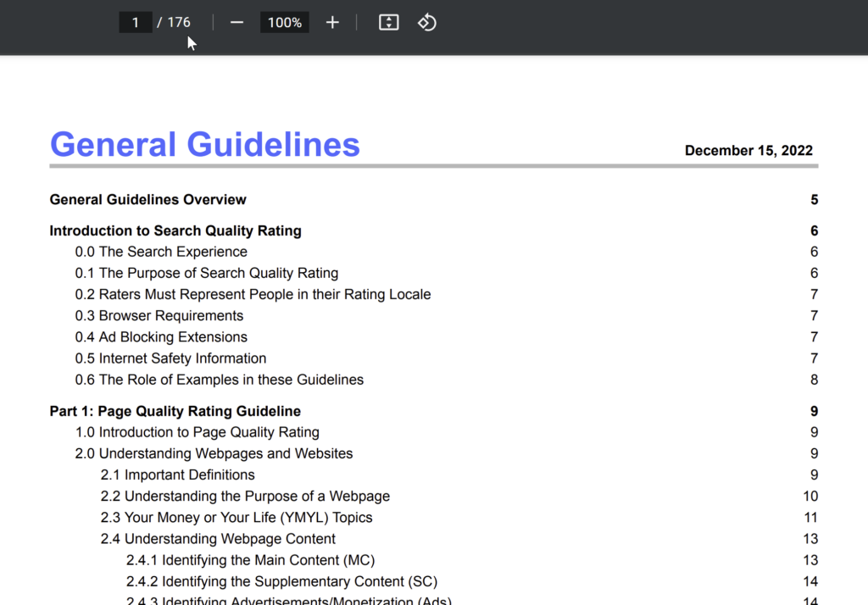Viewport: 868px width, 605px height.
Task: Go to Introduction to Search Quality Rating
Action: (175, 230)
